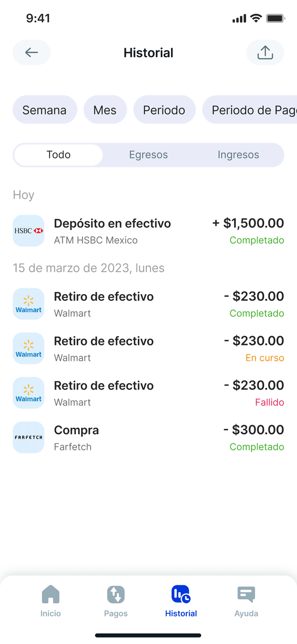The image size is (297, 644).
Task: Tap the Farfetch merchant logo
Action: pos(29,437)
